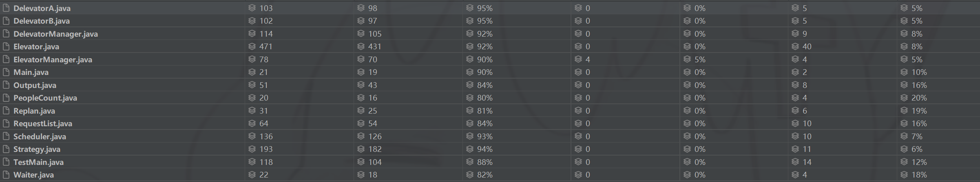Click the stack icon beside PeopleCount.java's 20%

(x=904, y=98)
